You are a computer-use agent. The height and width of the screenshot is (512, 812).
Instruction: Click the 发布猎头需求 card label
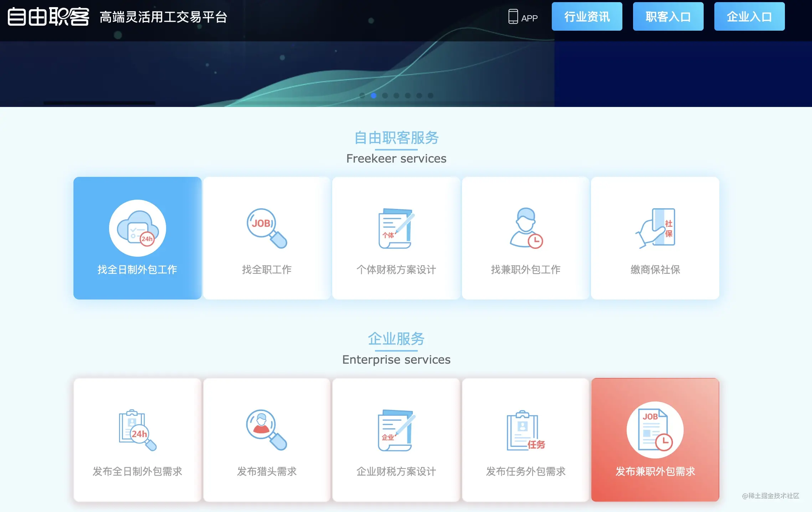click(x=267, y=471)
